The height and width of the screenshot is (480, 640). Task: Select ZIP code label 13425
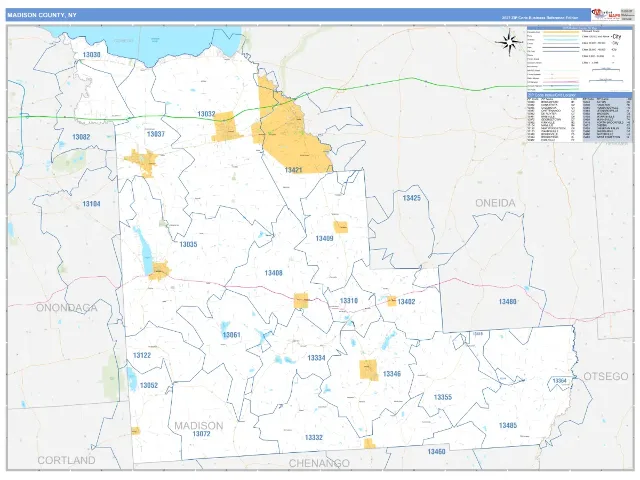[x=411, y=198]
